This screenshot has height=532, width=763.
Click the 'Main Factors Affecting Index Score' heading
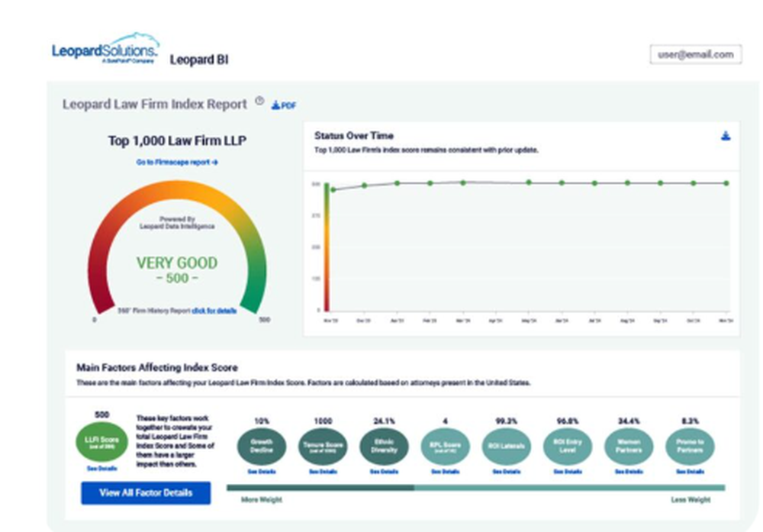pyautogui.click(x=157, y=367)
